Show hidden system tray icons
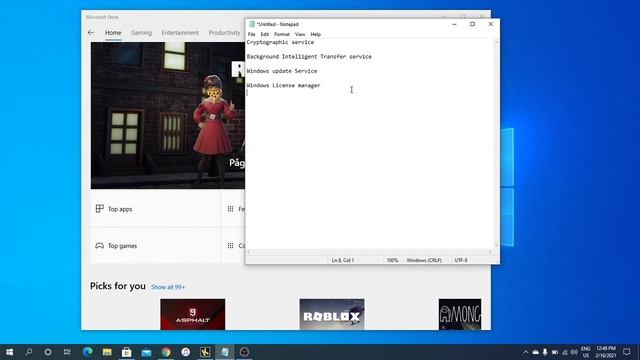The width and height of the screenshot is (640, 360). (x=526, y=352)
